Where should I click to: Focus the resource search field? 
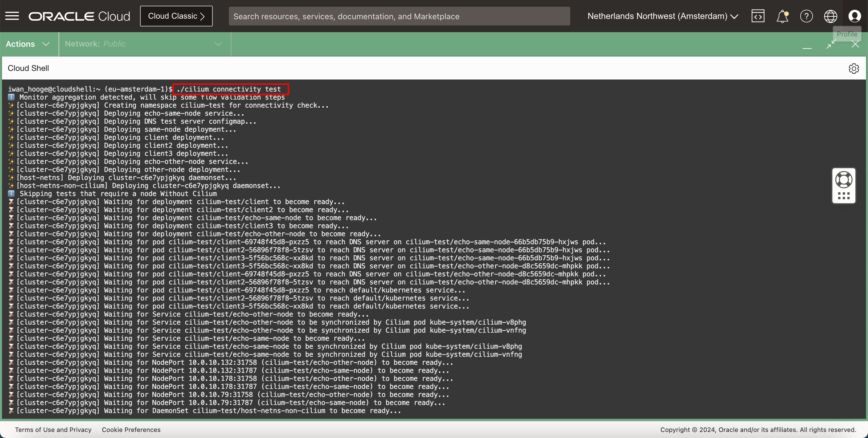pos(399,16)
